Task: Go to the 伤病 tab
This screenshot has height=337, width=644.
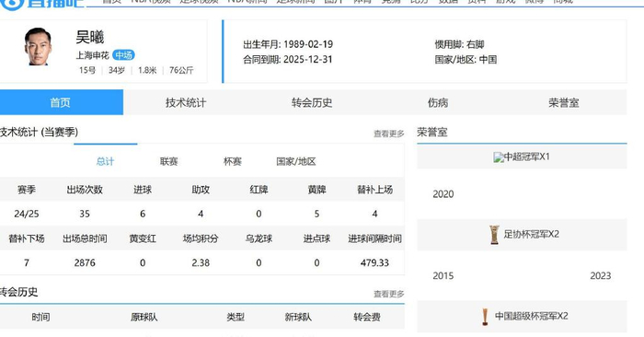Action: coord(438,102)
